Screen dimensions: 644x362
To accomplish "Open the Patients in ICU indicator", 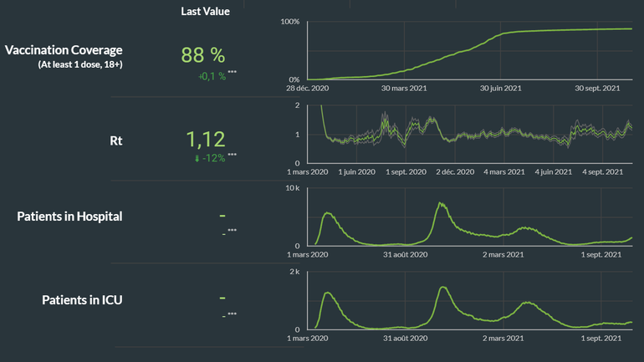I will coord(82,299).
